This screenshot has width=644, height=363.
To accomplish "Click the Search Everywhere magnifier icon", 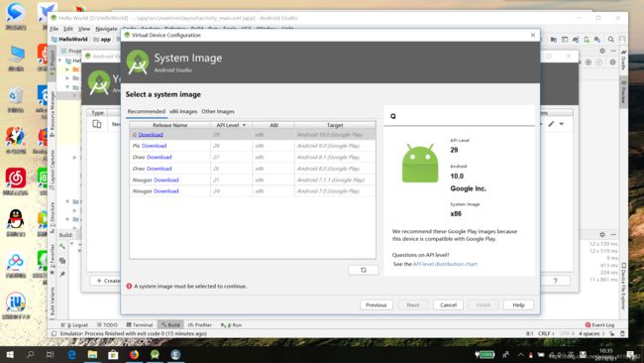I will [x=611, y=40].
